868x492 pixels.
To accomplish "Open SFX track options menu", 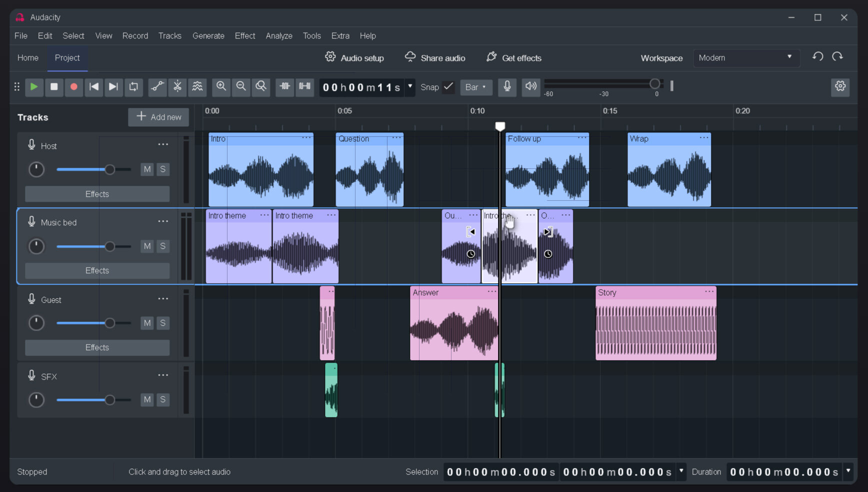I will coord(163,375).
